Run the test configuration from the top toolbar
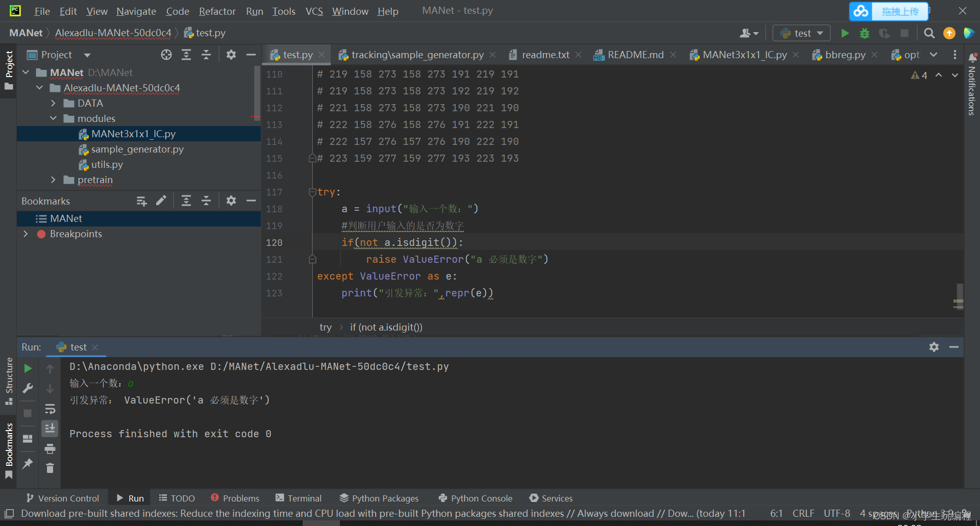Image resolution: width=980 pixels, height=526 pixels. (845, 33)
